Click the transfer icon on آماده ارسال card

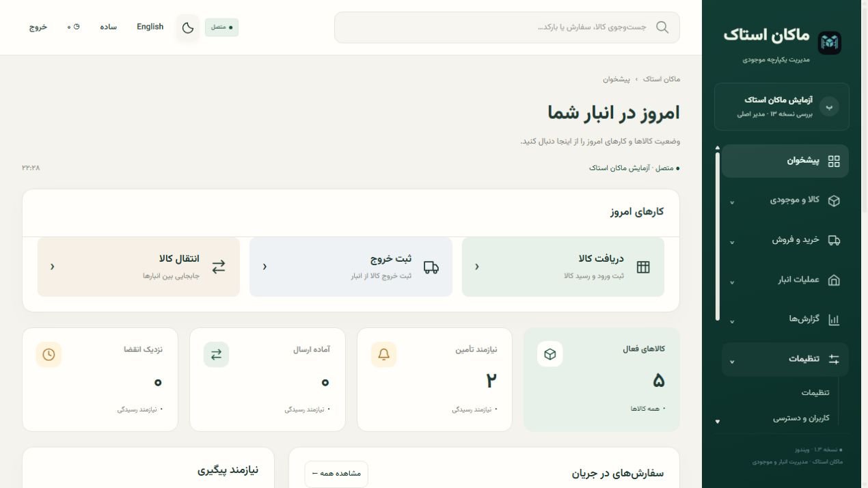pos(216,354)
